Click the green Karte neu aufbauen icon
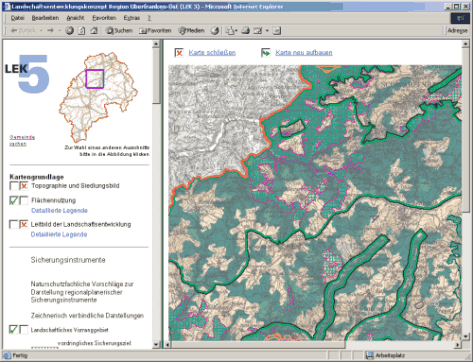473x362 pixels. click(x=266, y=53)
